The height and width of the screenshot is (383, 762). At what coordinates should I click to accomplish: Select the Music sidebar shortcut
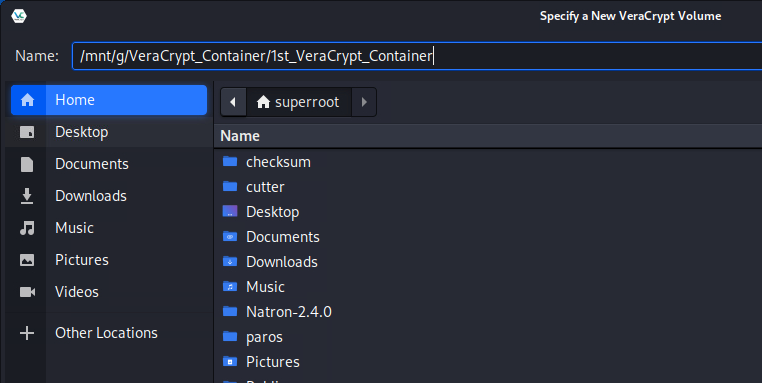pos(109,228)
